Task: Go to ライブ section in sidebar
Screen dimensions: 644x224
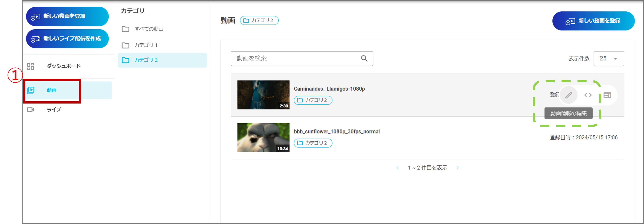Action: pos(54,110)
